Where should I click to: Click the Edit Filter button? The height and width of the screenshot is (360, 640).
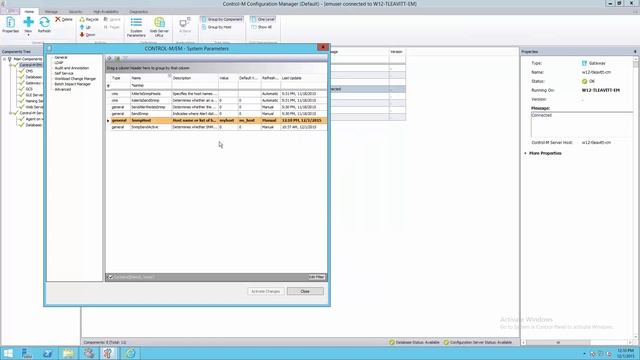tap(316, 277)
